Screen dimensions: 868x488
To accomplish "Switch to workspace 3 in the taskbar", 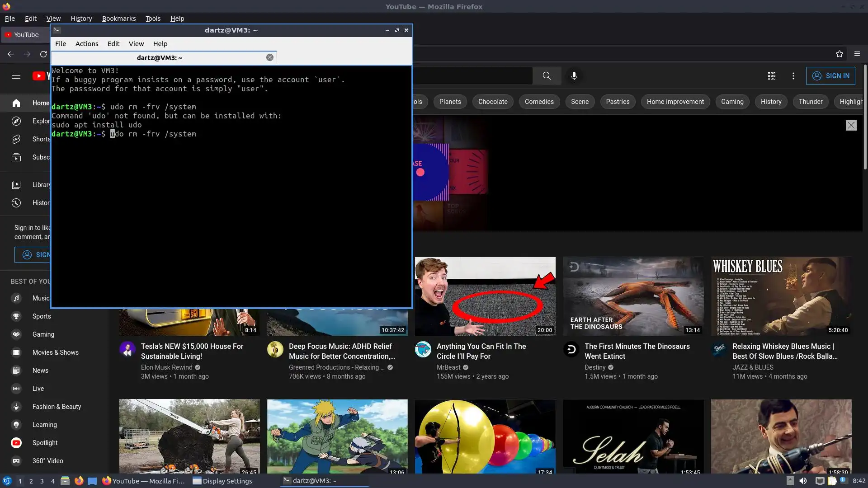I will click(42, 481).
